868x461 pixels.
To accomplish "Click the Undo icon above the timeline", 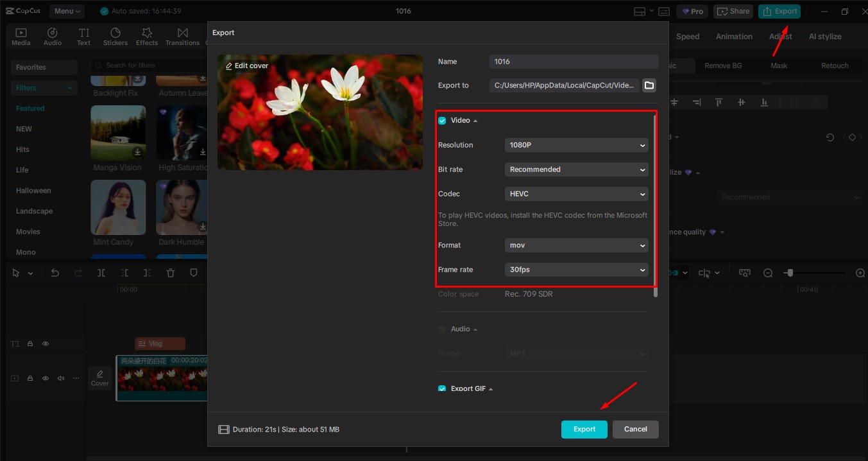I will pos(55,272).
